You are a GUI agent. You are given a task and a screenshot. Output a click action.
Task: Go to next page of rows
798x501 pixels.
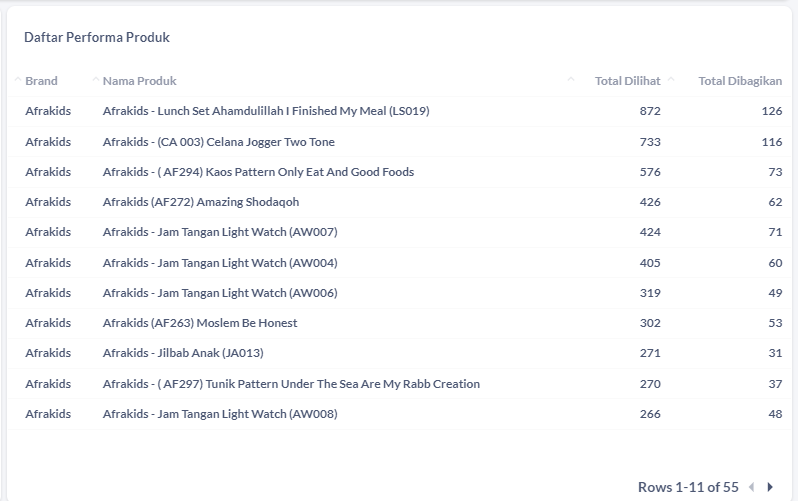click(770, 487)
